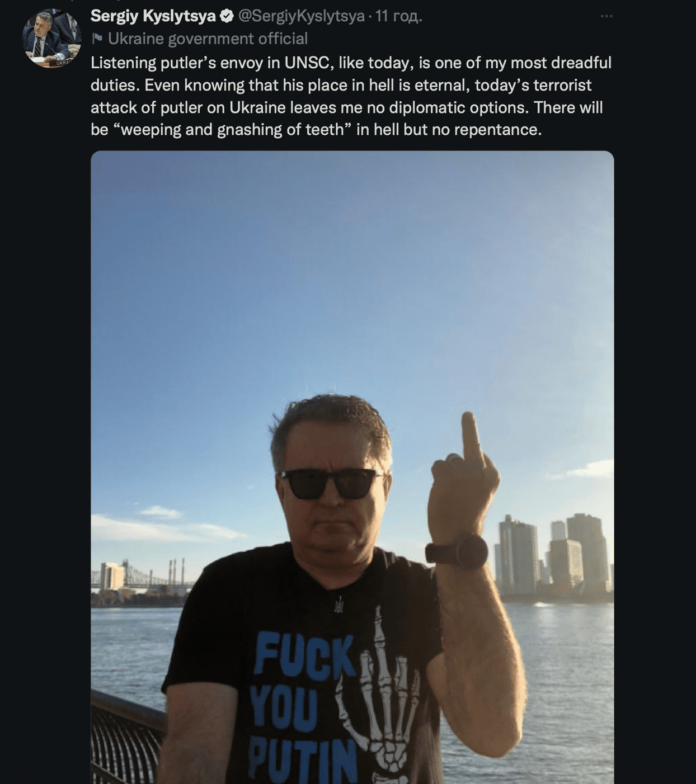The width and height of the screenshot is (696, 784).
Task: Open the attached photo in the tweet
Action: [352, 467]
